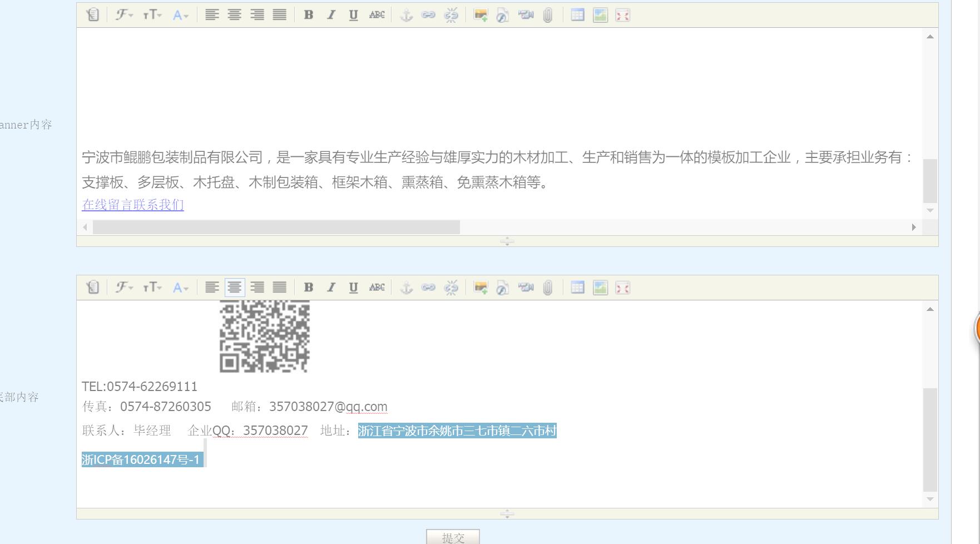Toggle italic in lower editor toolbar
The width and height of the screenshot is (980, 544).
click(331, 288)
